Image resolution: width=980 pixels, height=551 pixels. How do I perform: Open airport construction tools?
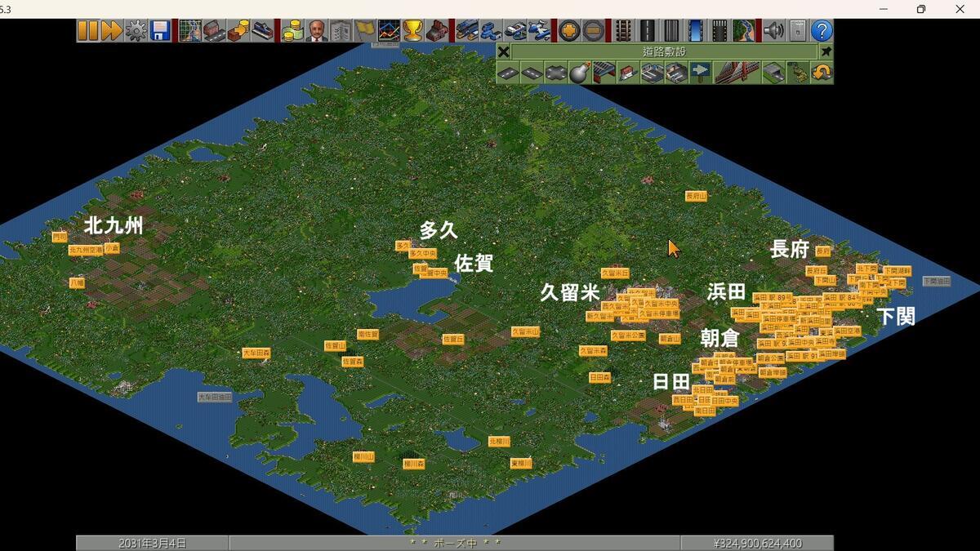pos(719,31)
